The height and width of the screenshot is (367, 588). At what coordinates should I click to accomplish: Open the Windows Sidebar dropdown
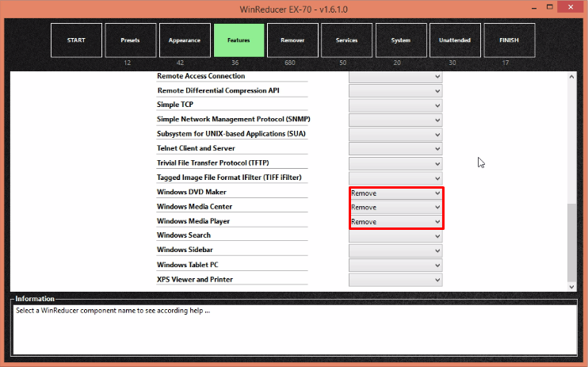[395, 250]
